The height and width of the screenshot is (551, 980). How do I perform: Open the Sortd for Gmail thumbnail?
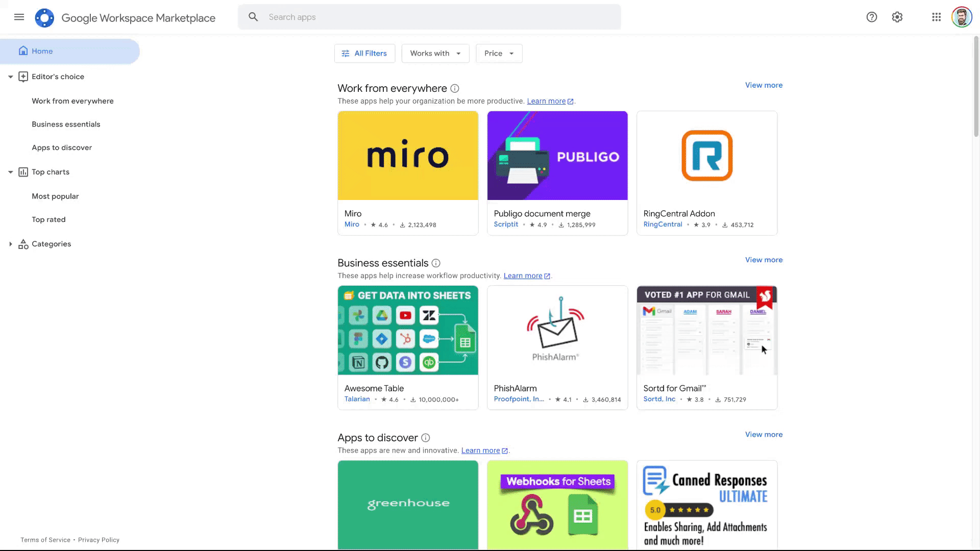coord(707,331)
